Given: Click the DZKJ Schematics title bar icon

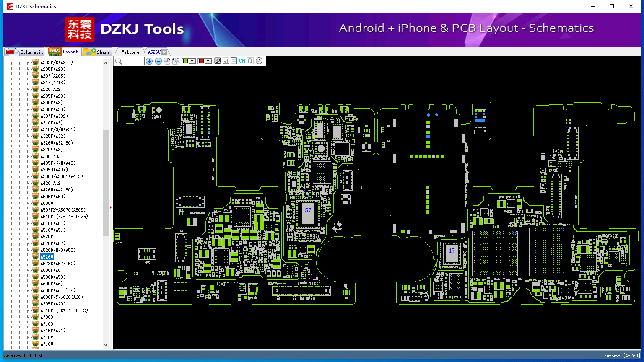Looking at the screenshot, I should click(10, 6).
